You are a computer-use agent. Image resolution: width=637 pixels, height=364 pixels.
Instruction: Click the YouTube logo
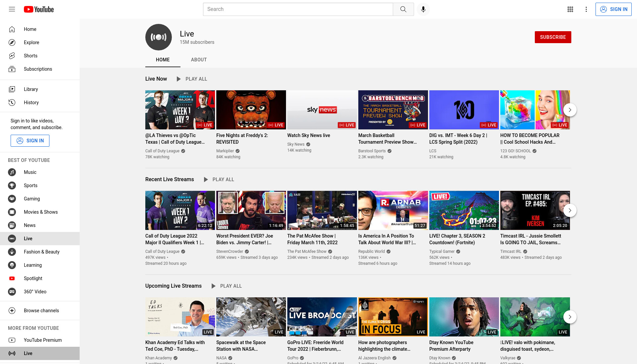(x=39, y=9)
